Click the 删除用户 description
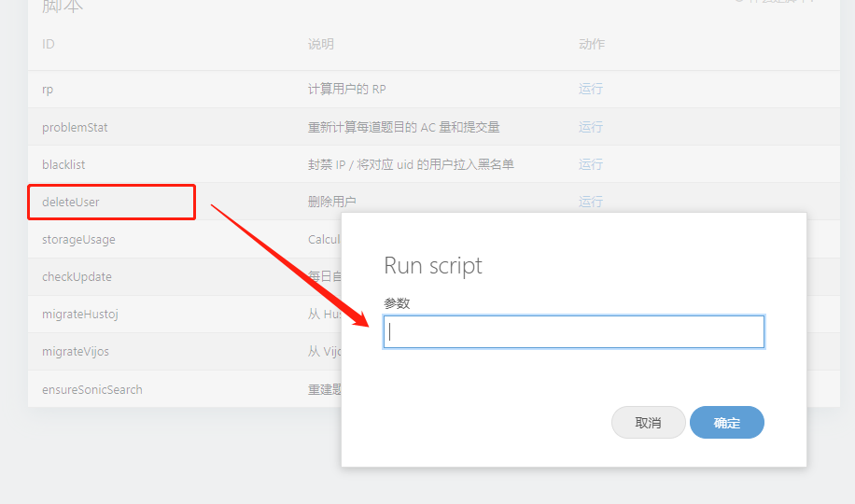 pos(331,202)
